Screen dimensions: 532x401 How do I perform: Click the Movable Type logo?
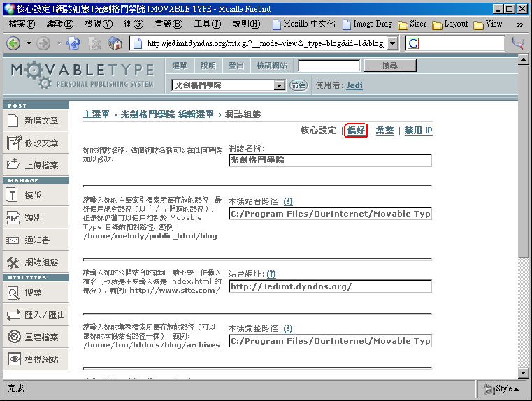tap(82, 75)
